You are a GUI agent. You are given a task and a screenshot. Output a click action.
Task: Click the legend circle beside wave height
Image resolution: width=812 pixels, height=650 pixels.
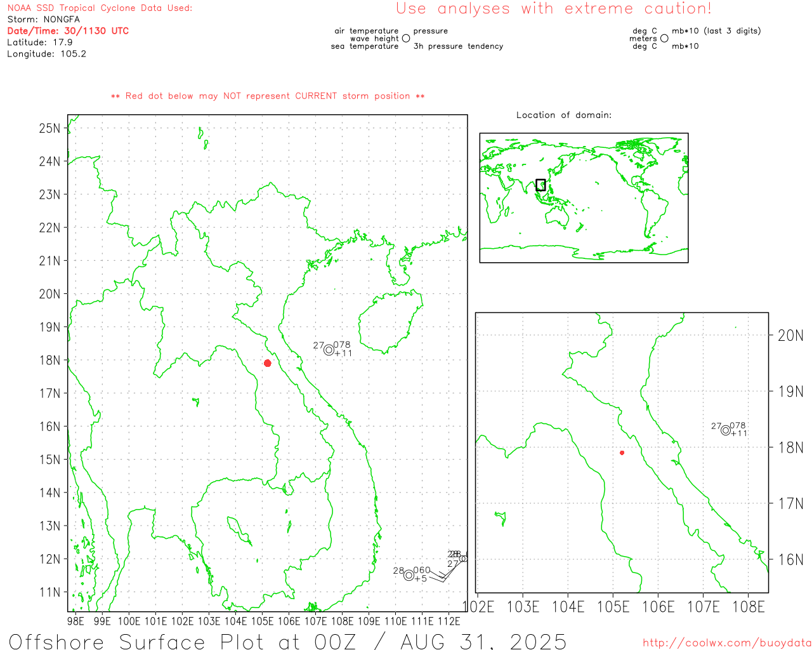(406, 38)
